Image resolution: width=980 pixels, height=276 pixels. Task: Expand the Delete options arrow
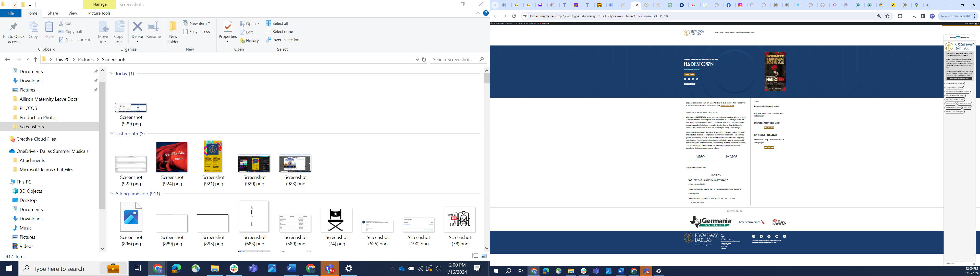point(137,41)
